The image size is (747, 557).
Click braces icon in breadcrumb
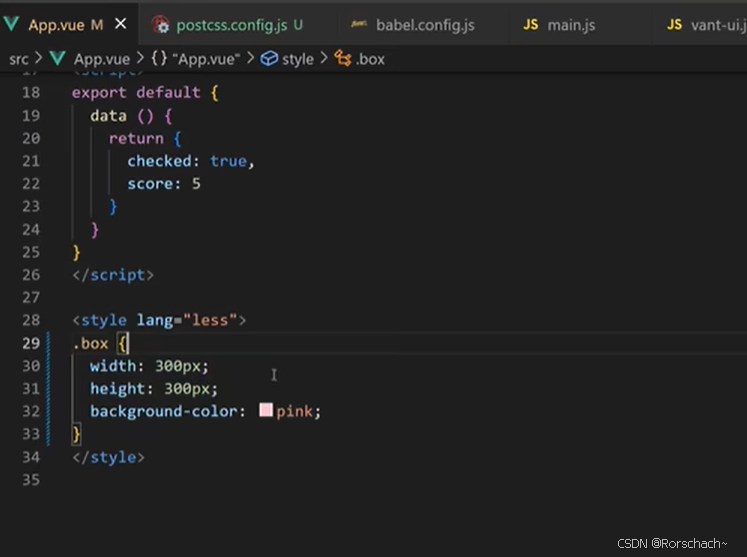(x=159, y=59)
